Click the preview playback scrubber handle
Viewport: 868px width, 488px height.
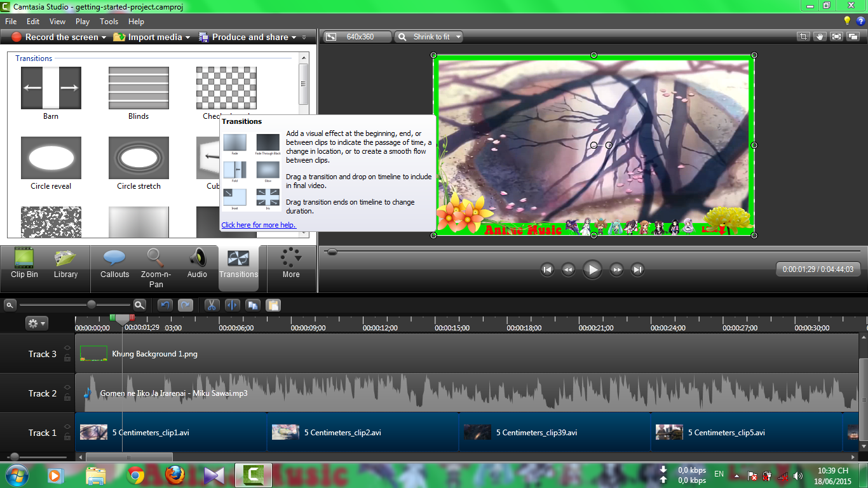click(331, 252)
